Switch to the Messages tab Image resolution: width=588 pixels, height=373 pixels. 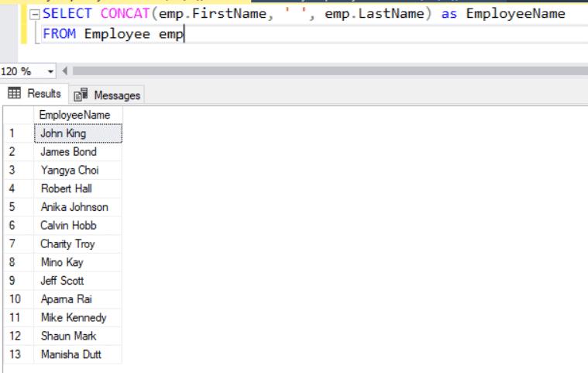point(108,95)
